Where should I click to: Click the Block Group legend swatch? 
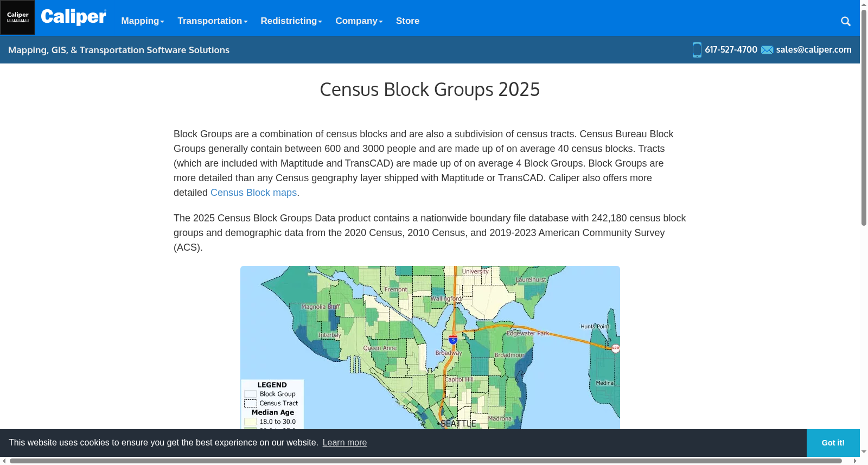(250, 394)
